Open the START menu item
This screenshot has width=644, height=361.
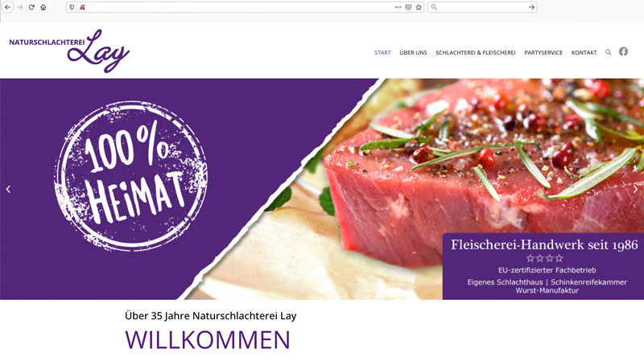click(382, 52)
